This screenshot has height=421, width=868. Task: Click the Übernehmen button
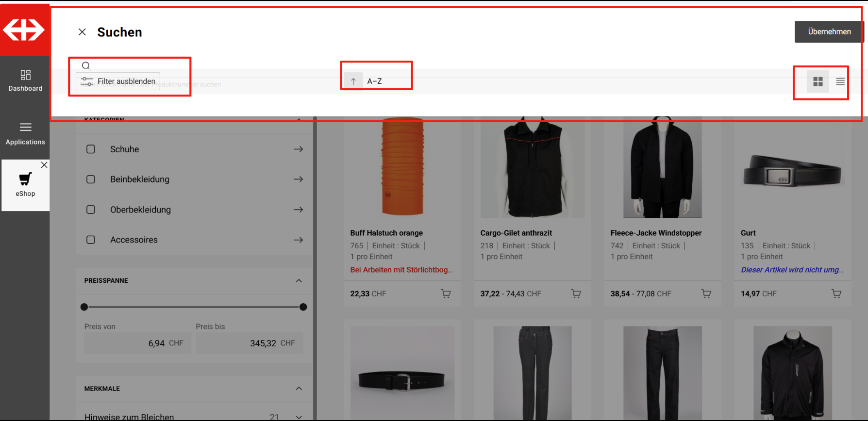[829, 32]
